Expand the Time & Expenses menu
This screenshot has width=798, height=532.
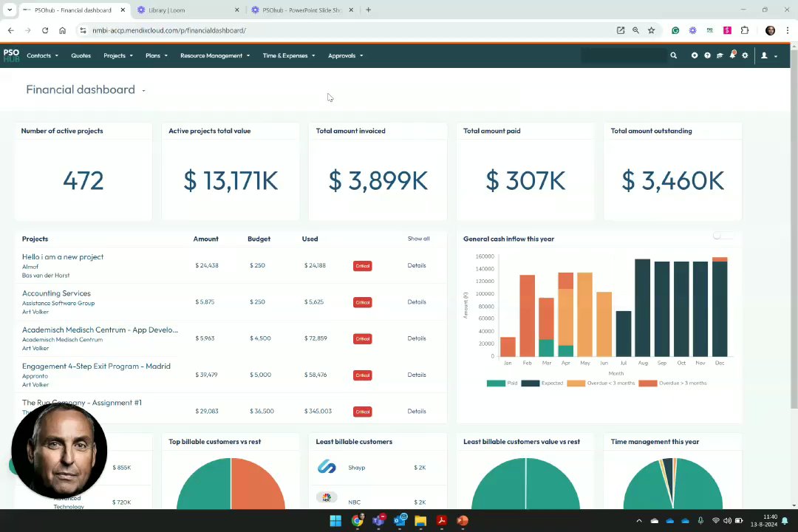click(x=289, y=55)
